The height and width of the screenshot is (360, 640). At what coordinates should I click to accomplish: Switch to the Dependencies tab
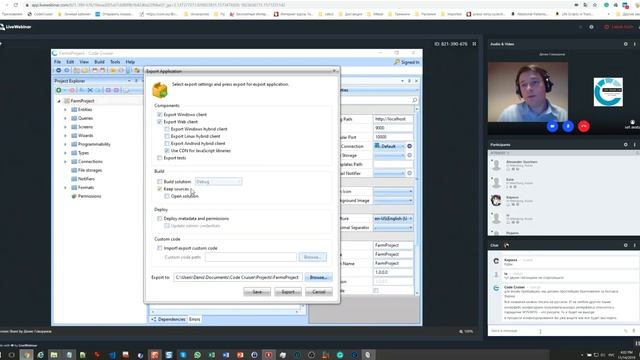pos(168,319)
